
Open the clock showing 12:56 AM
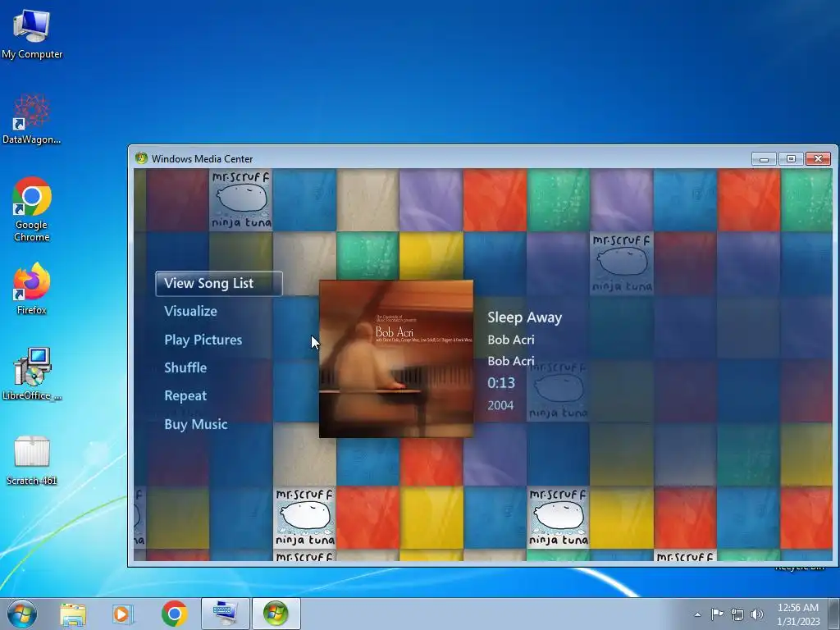pyautogui.click(x=798, y=614)
